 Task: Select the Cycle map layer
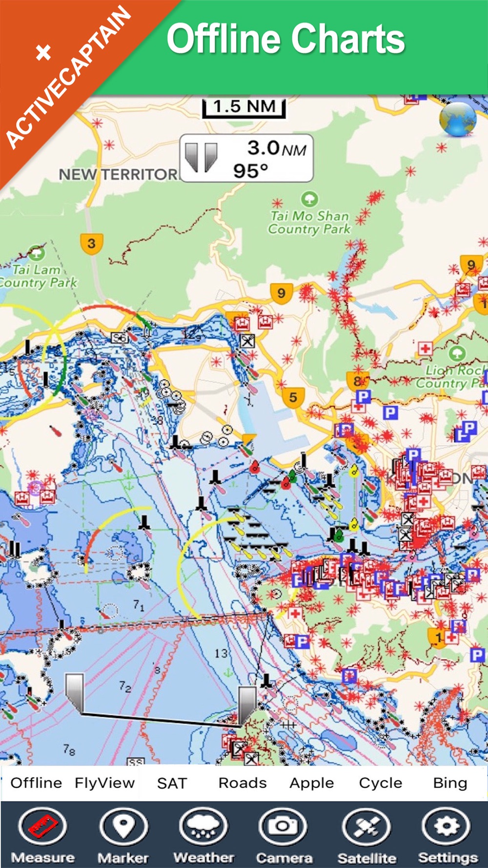381,783
